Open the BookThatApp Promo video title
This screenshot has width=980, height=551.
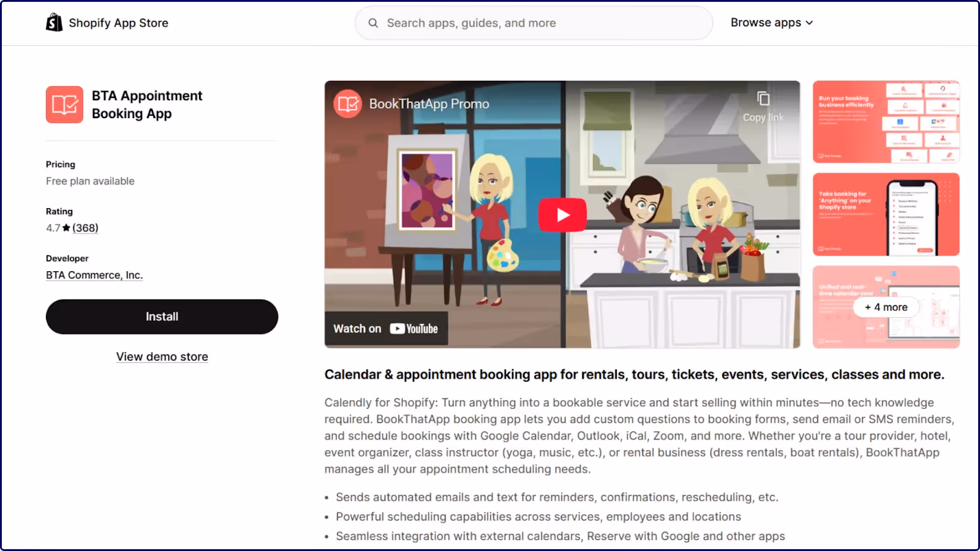pyautogui.click(x=429, y=104)
